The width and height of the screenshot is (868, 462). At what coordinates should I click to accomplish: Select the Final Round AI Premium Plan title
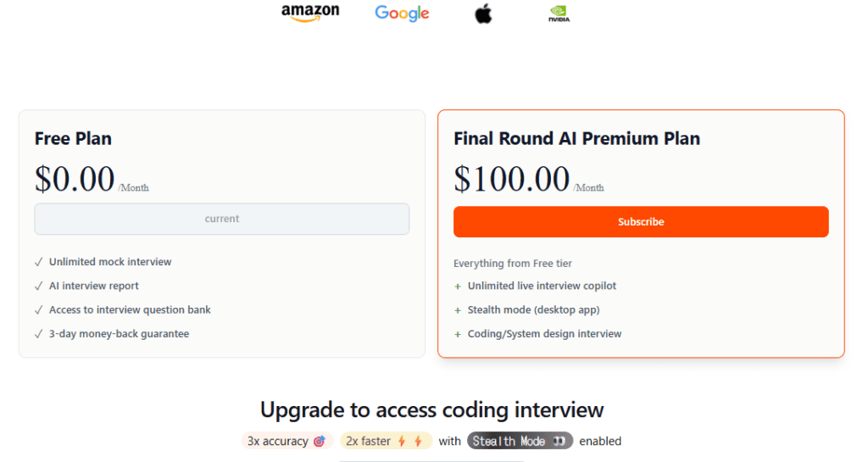tap(576, 138)
